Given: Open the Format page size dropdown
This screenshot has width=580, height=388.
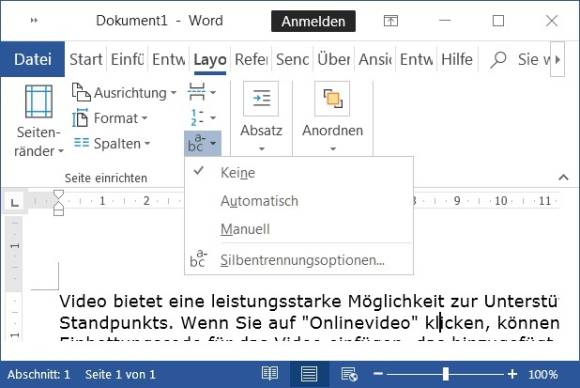Looking at the screenshot, I should click(110, 118).
